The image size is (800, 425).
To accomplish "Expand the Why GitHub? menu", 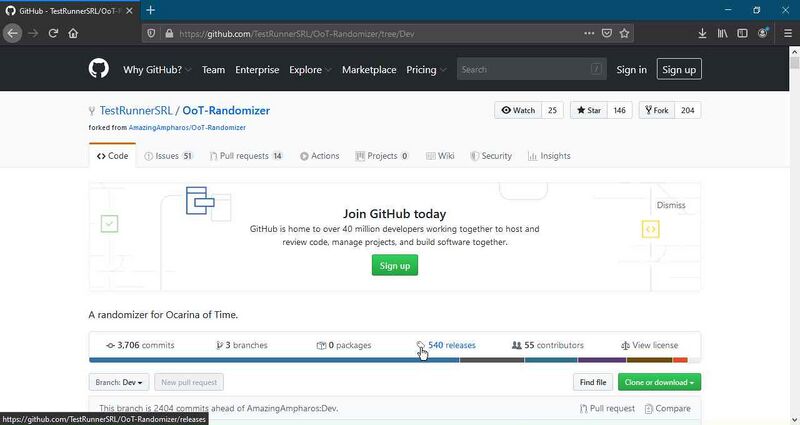I will click(157, 70).
